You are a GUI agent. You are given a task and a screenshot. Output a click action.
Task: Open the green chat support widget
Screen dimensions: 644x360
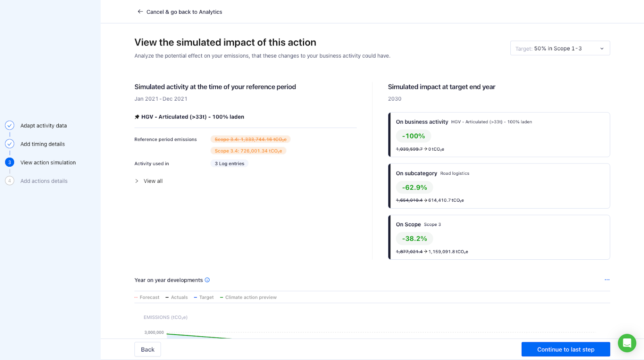tap(627, 343)
